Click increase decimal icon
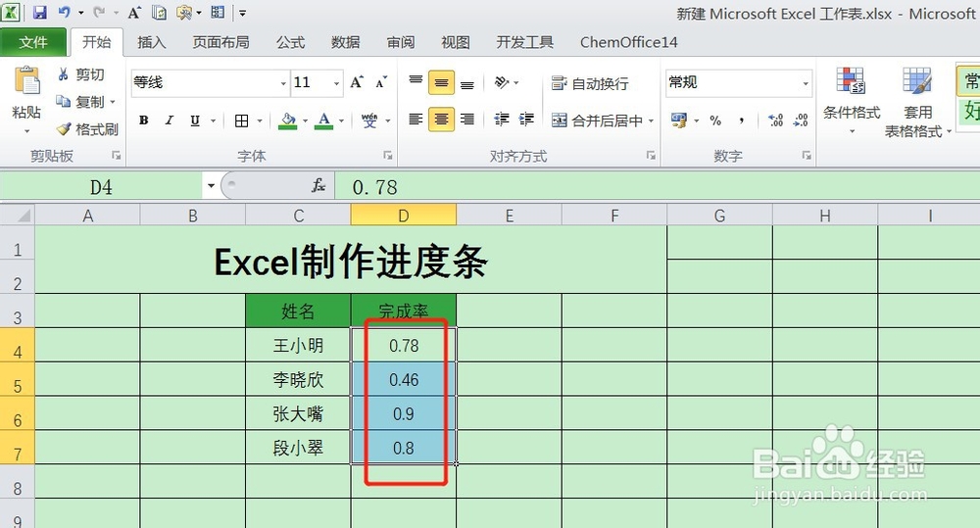Image resolution: width=980 pixels, height=528 pixels. pyautogui.click(x=775, y=120)
